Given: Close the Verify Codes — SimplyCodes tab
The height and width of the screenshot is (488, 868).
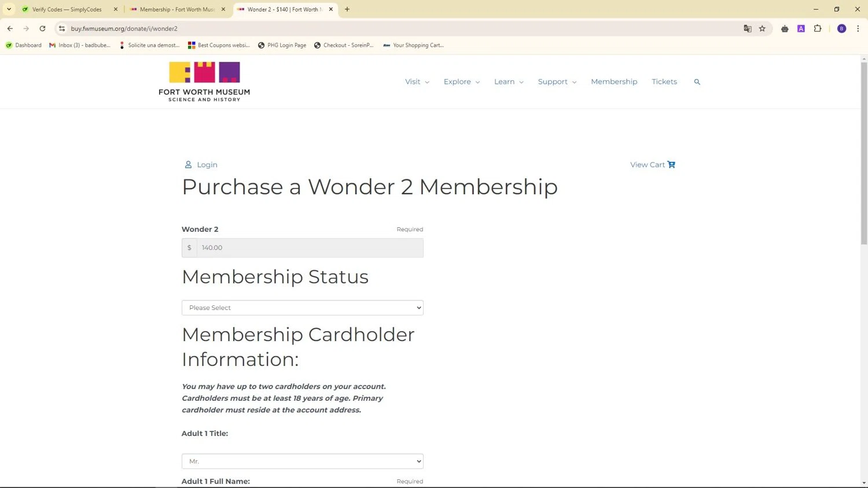Looking at the screenshot, I should [116, 9].
